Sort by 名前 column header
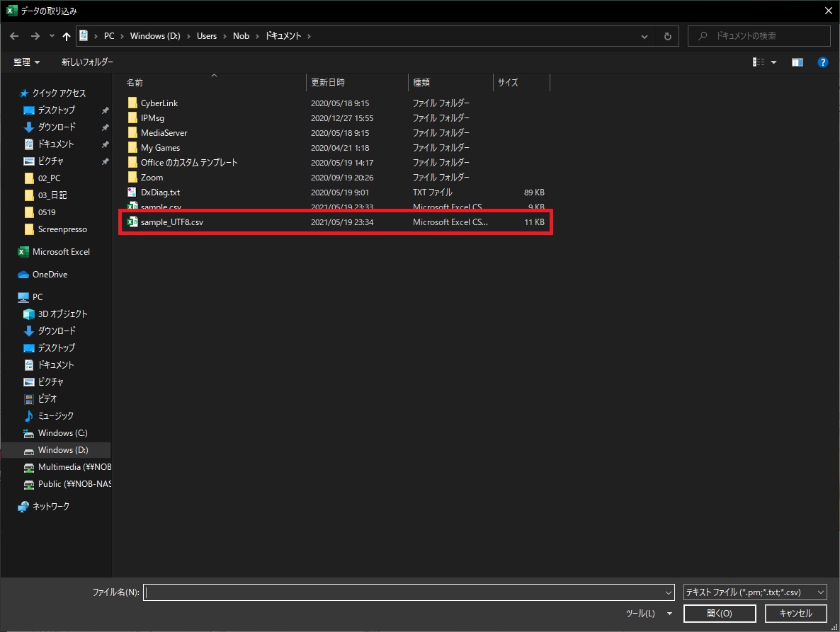The height and width of the screenshot is (632, 840). [215, 82]
